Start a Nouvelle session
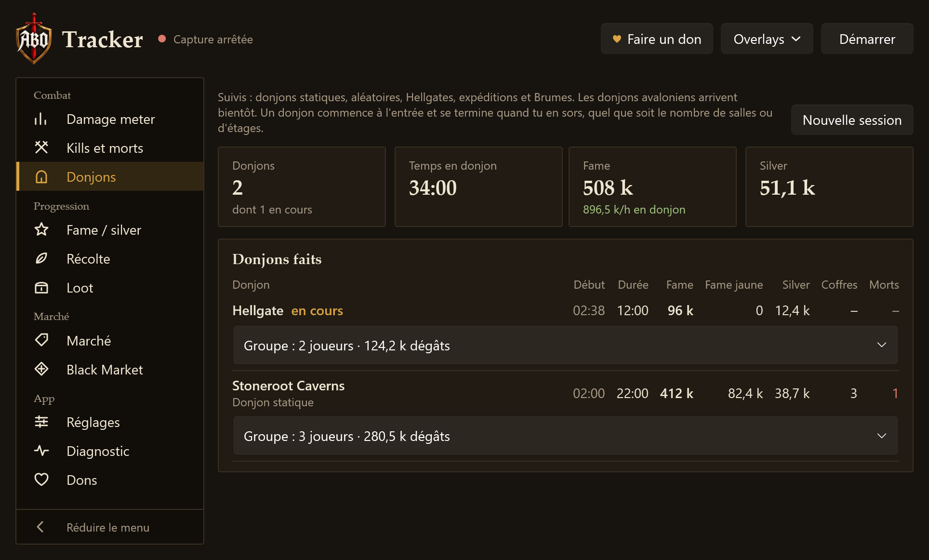 coord(852,120)
